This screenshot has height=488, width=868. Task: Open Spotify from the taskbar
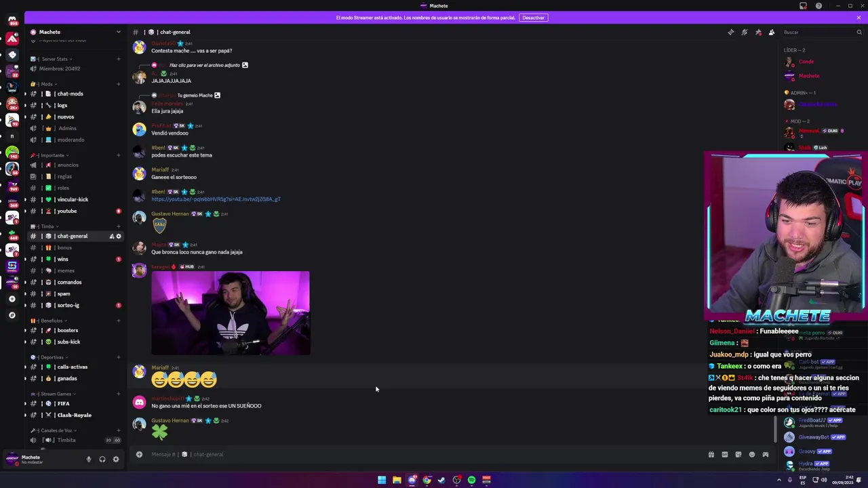pos(471,480)
